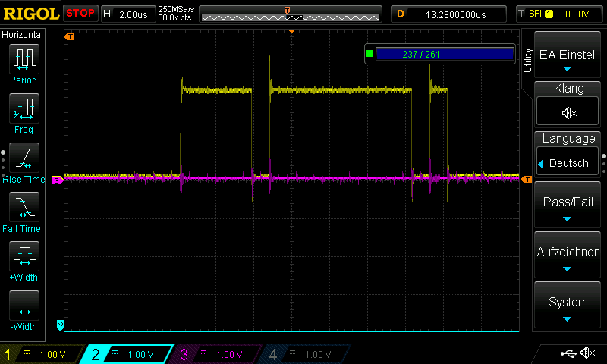The width and height of the screenshot is (607, 364).
Task: Click the RIGOL logo
Action: (30, 14)
